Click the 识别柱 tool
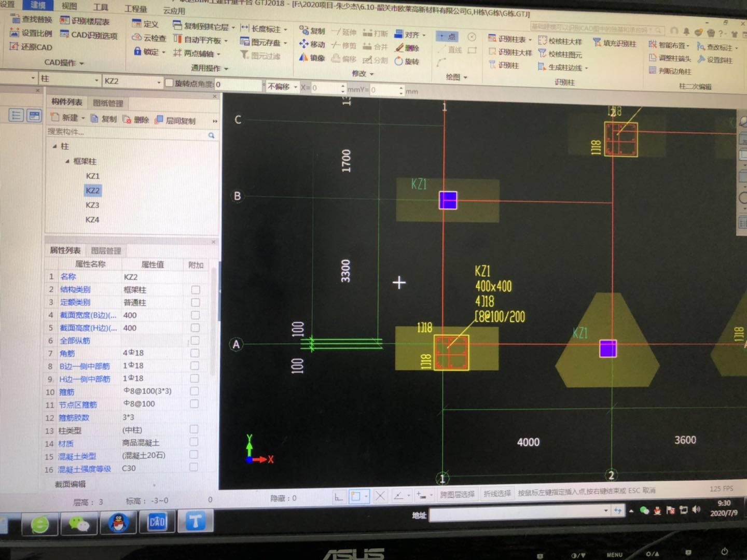The height and width of the screenshot is (560, 747). pos(503,65)
